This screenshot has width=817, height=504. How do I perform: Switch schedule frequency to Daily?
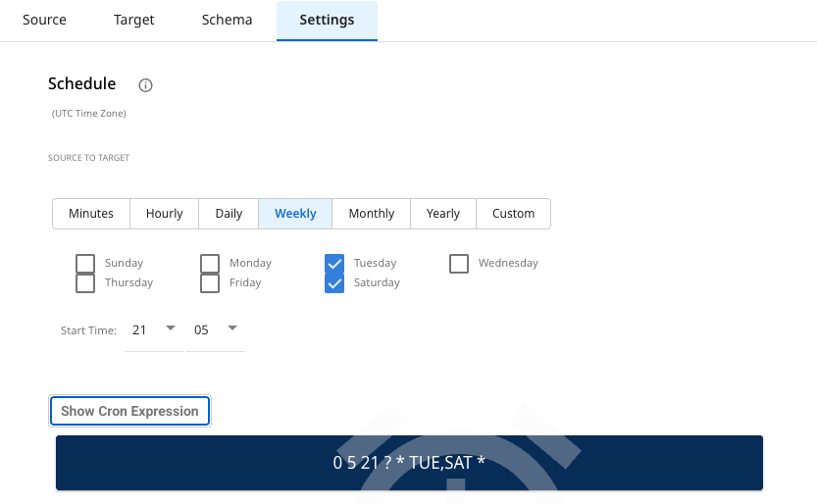click(x=229, y=214)
